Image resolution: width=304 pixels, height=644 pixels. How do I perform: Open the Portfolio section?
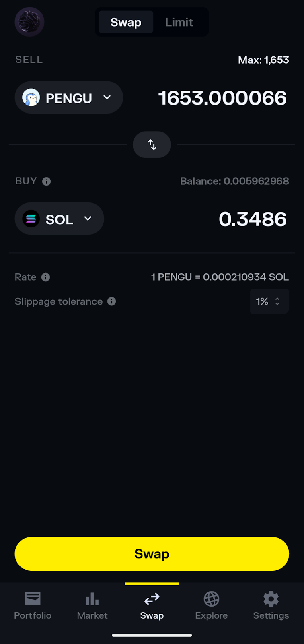(33, 605)
